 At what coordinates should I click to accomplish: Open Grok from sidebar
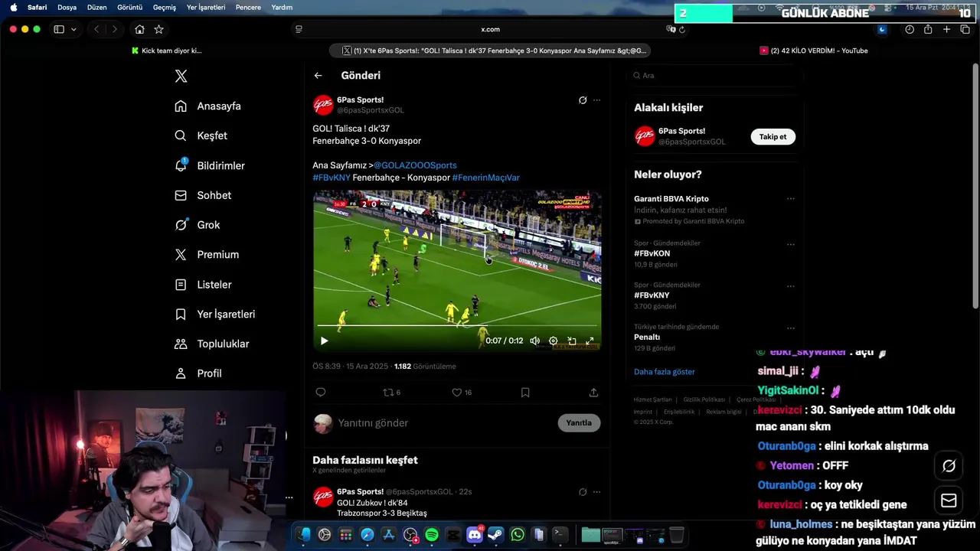click(x=197, y=225)
